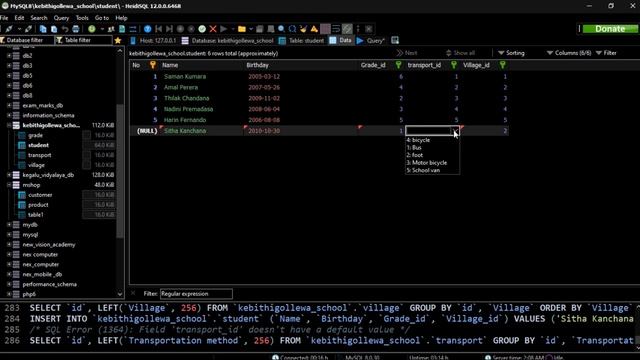This screenshot has height=360, width=640.
Task: Click the transport_id cell dropdown arrow
Action: pos(455,131)
